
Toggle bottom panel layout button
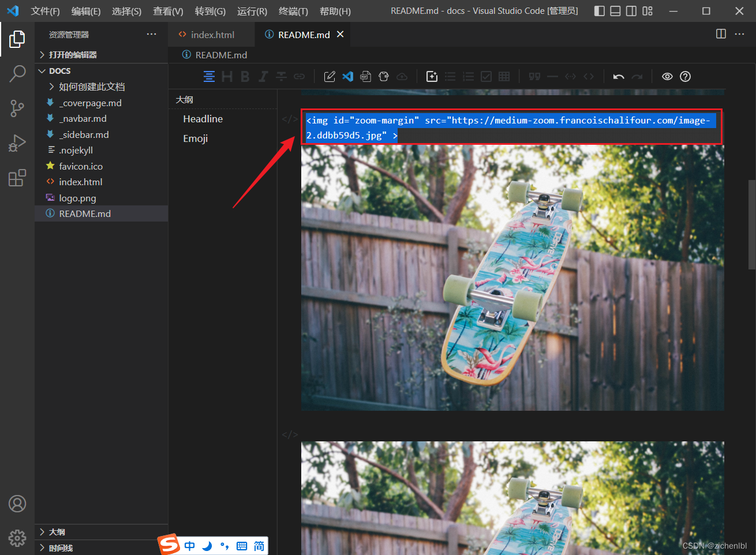coord(615,11)
